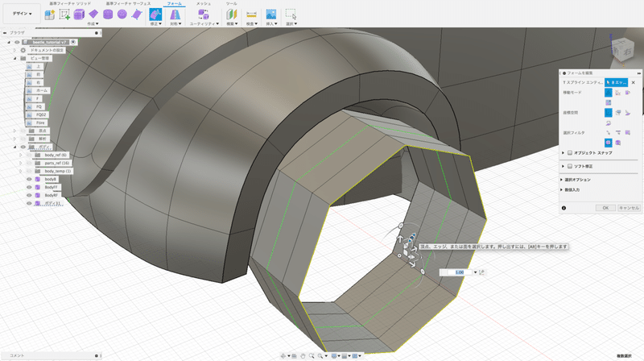Select the Ftire named view
This screenshot has width=644, height=361.
(x=40, y=123)
